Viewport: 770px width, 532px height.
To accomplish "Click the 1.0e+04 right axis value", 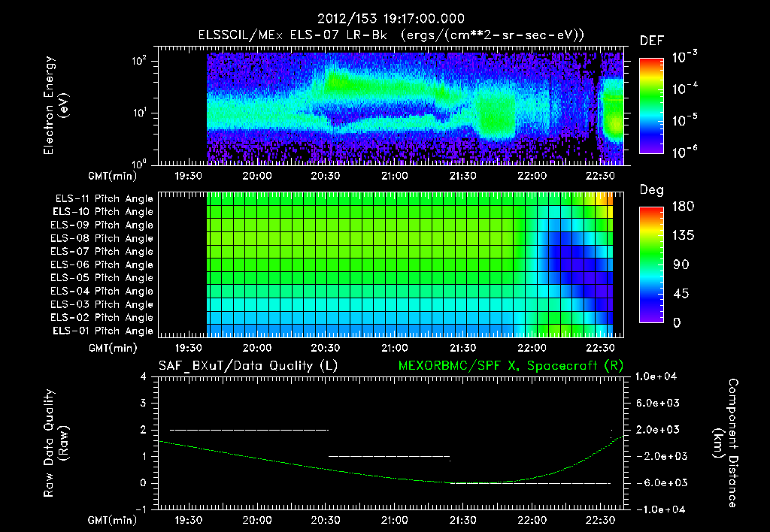I will point(656,376).
